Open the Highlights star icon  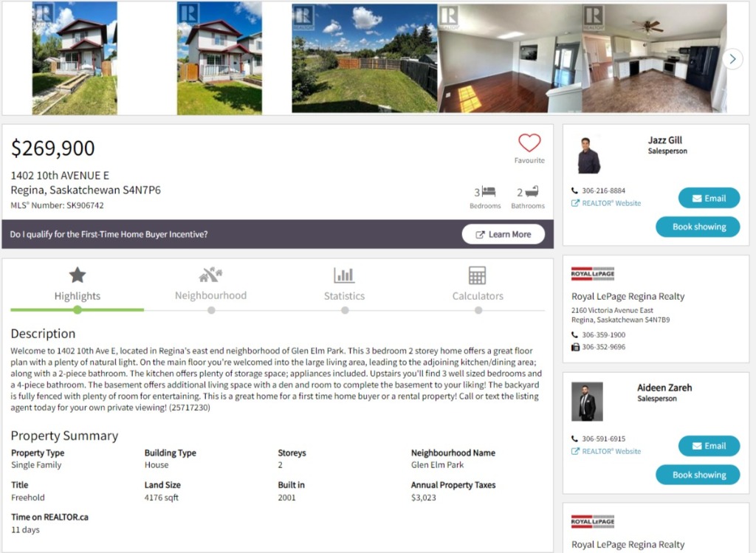click(x=77, y=275)
